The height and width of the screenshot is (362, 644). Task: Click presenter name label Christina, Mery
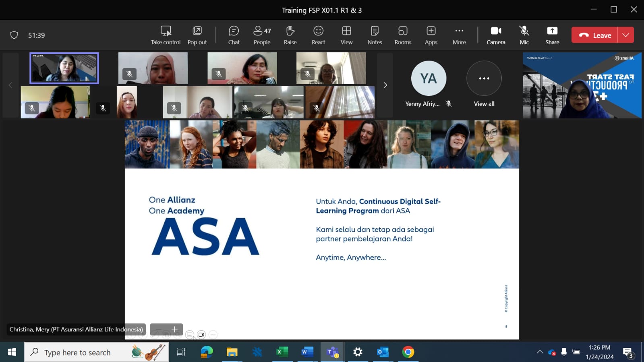[x=76, y=329]
